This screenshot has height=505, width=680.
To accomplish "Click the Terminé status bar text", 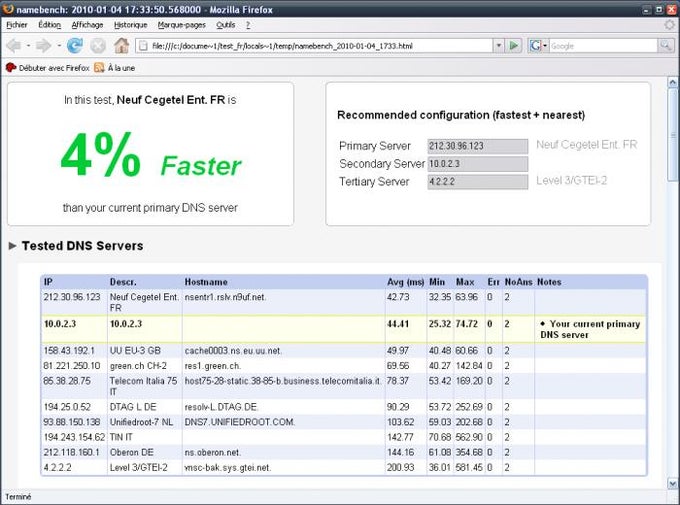I will 18,497.
